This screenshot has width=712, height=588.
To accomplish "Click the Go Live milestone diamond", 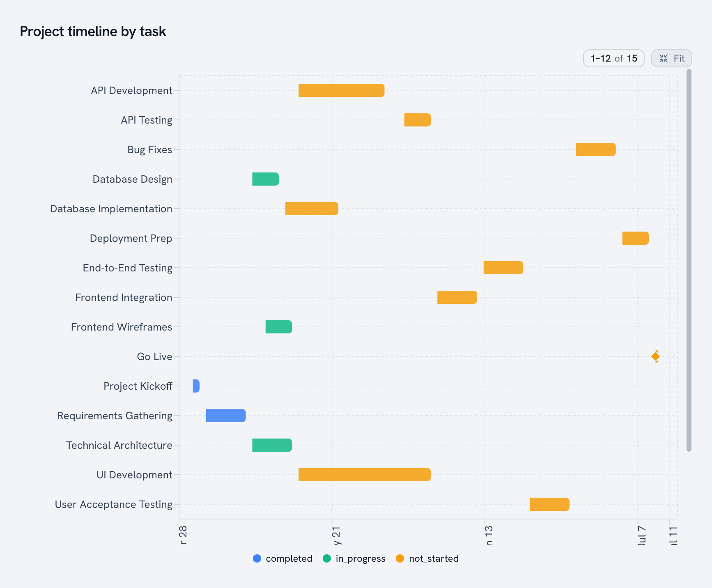I will pyautogui.click(x=655, y=356).
